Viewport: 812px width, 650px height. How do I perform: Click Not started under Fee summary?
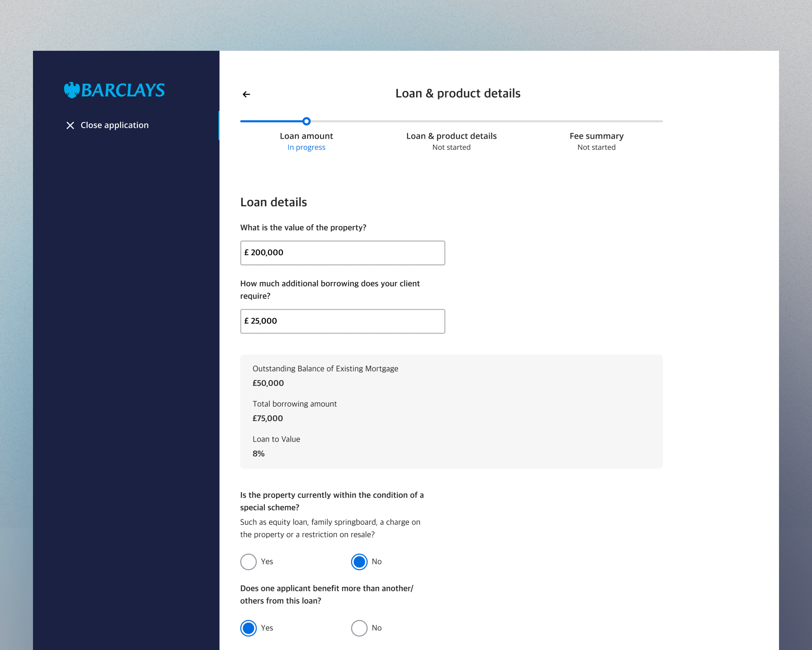[597, 147]
